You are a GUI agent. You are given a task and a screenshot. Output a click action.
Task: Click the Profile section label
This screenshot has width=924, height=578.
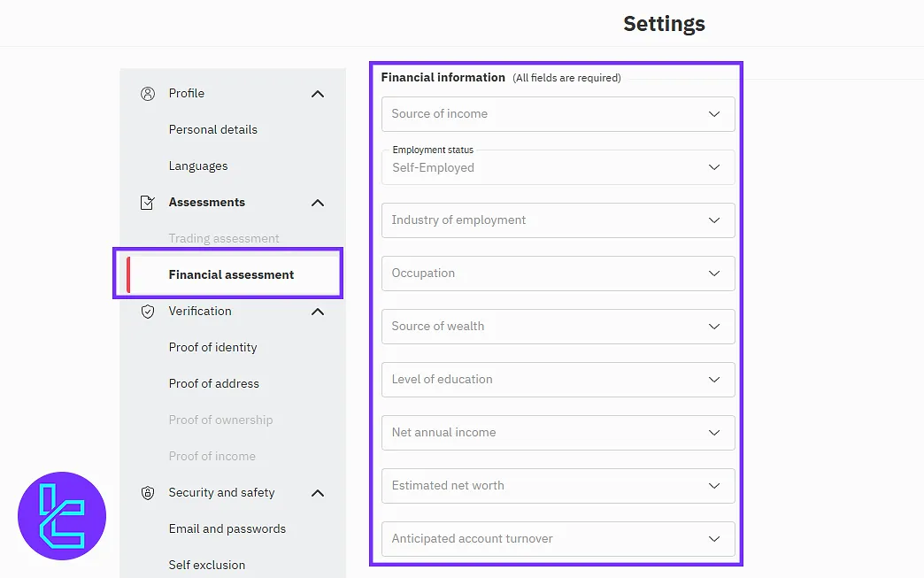click(186, 93)
